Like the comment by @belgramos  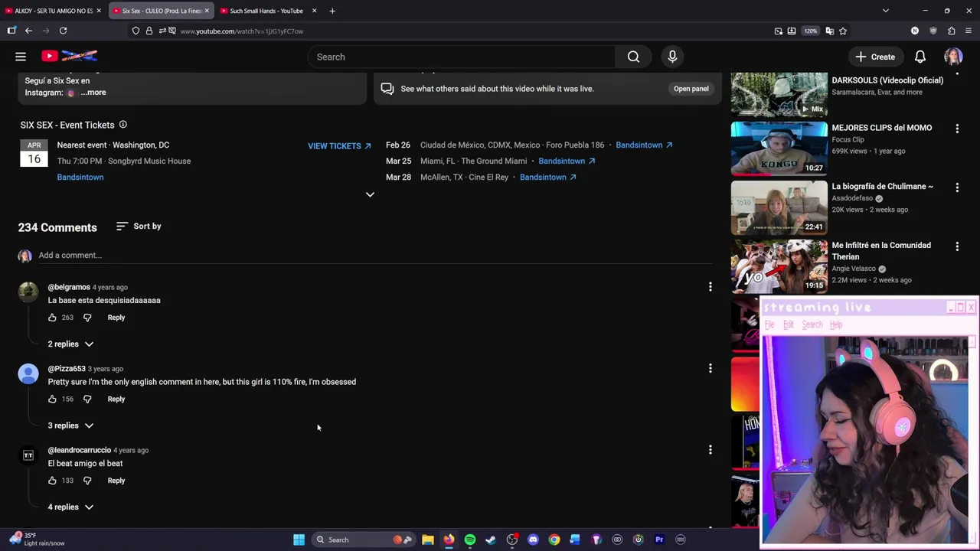tap(52, 318)
